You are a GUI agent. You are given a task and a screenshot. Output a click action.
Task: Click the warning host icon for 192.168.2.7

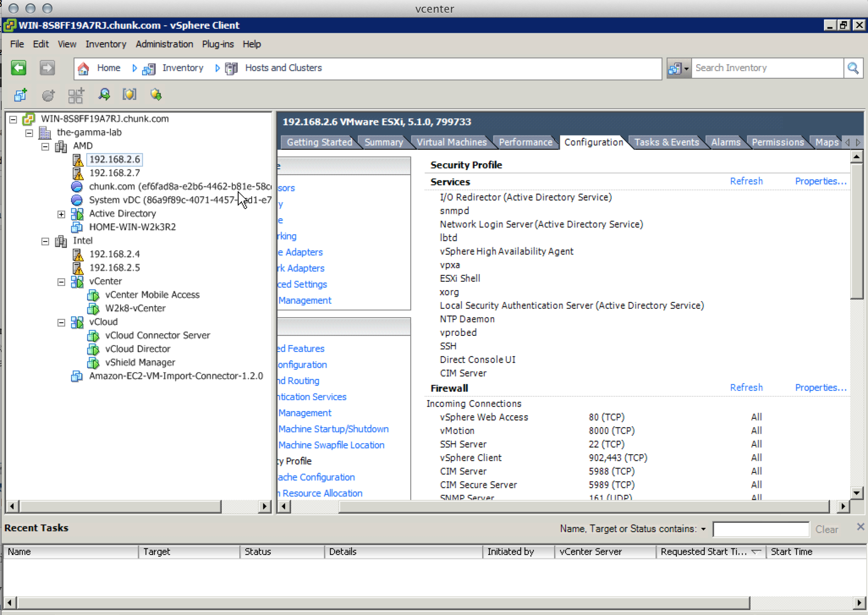[78, 173]
